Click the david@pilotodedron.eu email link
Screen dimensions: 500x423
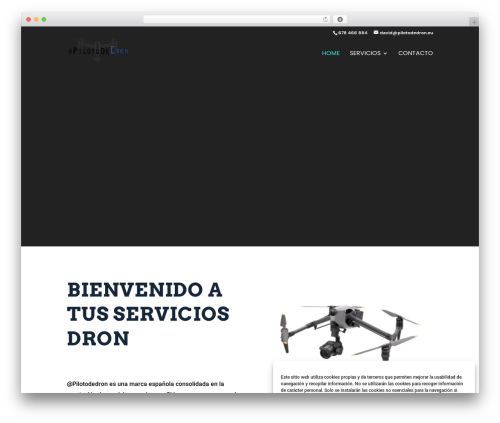[406, 33]
